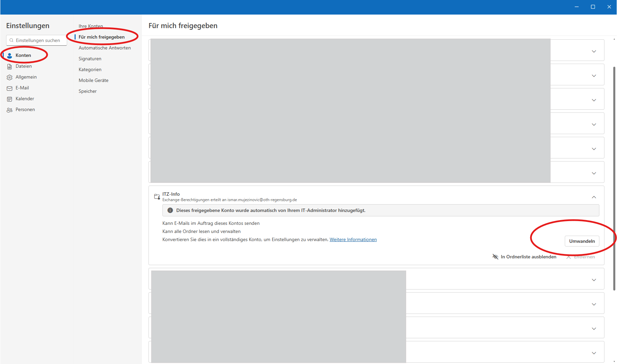Click the Dateien document icon
The height and width of the screenshot is (364, 617).
[x=9, y=66]
